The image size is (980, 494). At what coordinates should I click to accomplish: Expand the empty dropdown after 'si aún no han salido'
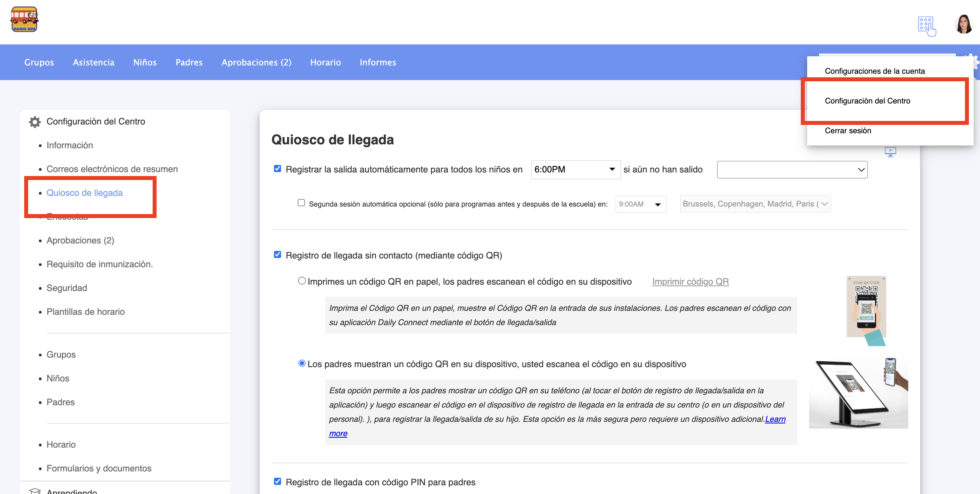(792, 170)
